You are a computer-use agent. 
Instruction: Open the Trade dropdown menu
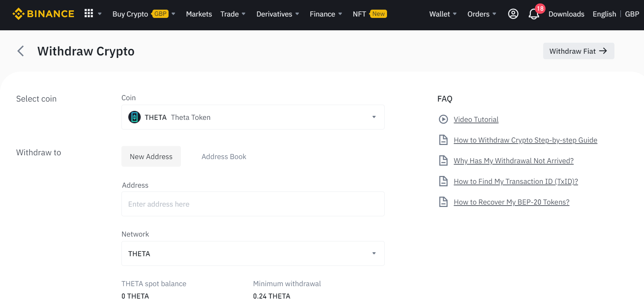pos(233,14)
